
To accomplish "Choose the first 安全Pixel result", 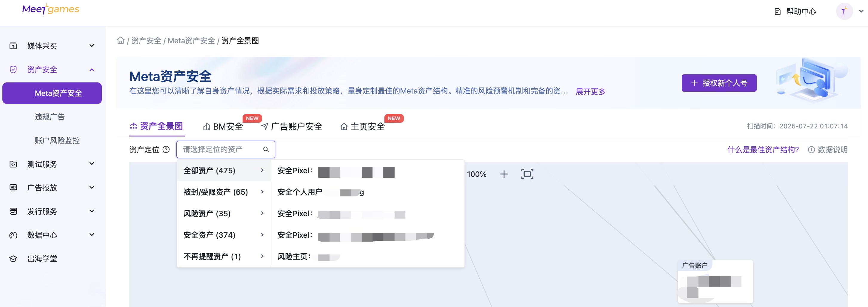I will [x=367, y=171].
